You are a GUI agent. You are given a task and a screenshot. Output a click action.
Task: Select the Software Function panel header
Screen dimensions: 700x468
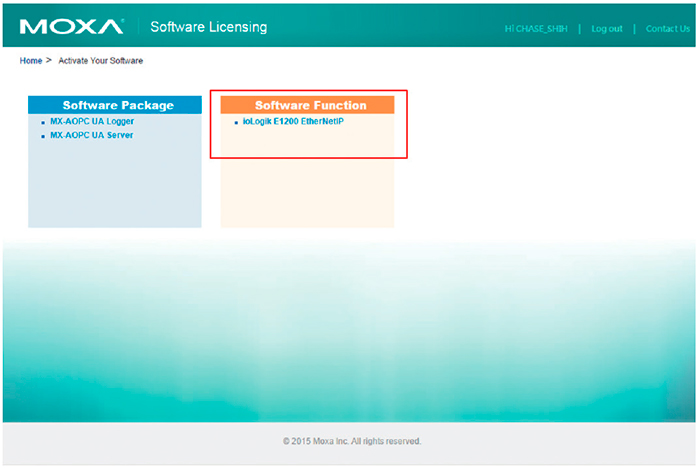coord(310,105)
